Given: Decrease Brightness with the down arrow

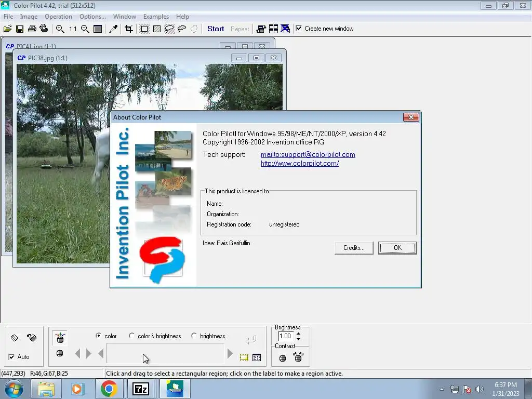Looking at the screenshot, I should coord(299,339).
